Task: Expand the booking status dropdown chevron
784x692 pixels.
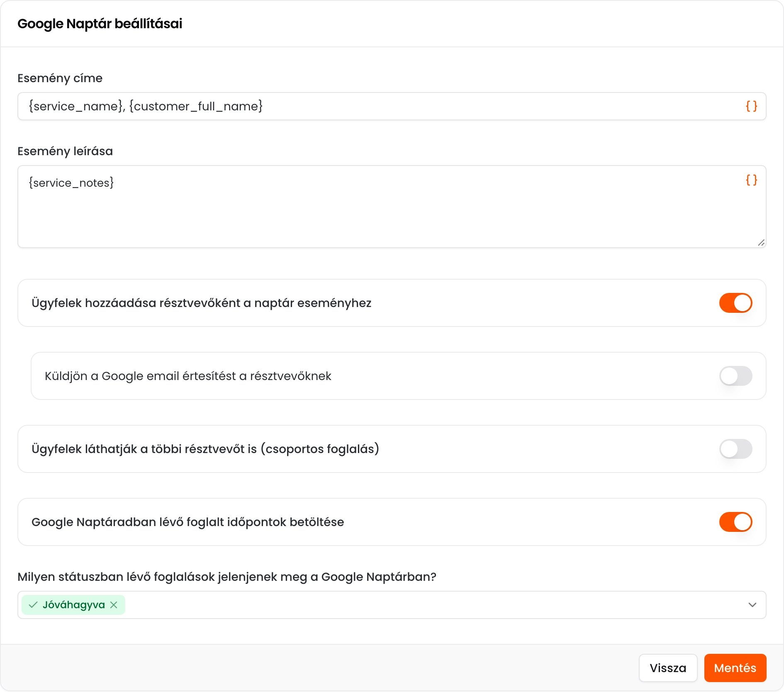Action: tap(752, 605)
